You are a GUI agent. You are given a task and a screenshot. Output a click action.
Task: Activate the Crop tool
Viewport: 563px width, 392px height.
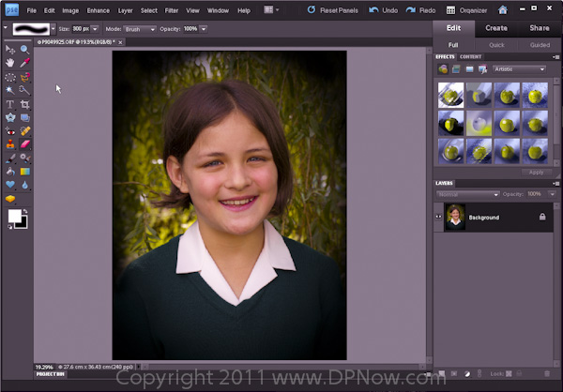tap(24, 104)
